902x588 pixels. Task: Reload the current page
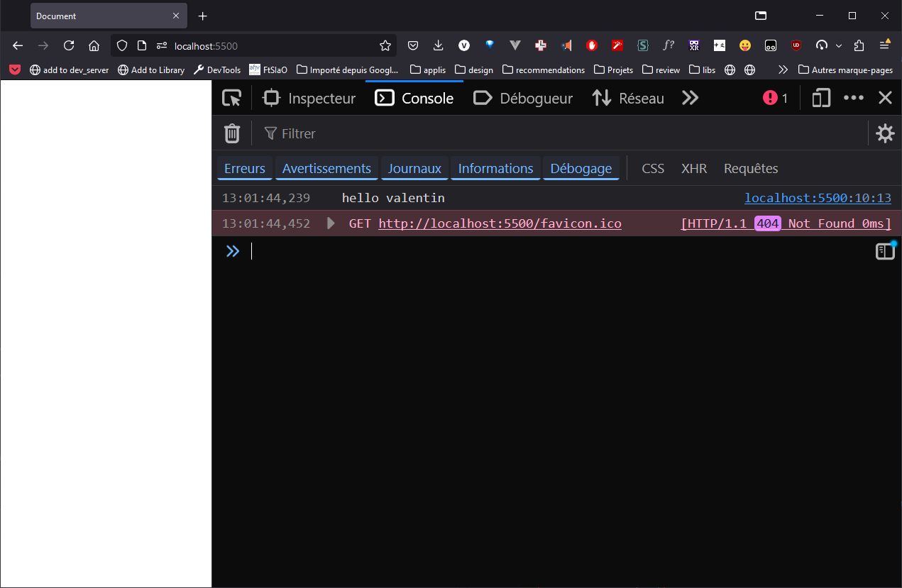[x=69, y=46]
